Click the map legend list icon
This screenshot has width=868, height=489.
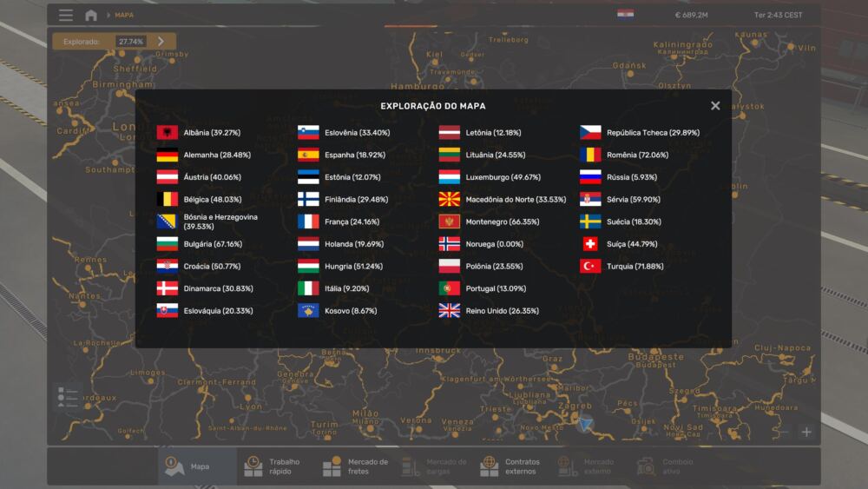click(x=67, y=398)
